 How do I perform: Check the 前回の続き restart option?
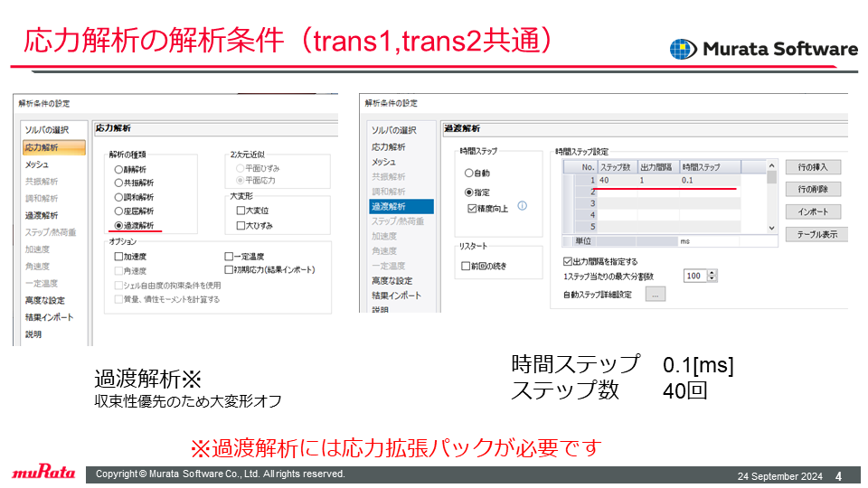tap(466, 266)
